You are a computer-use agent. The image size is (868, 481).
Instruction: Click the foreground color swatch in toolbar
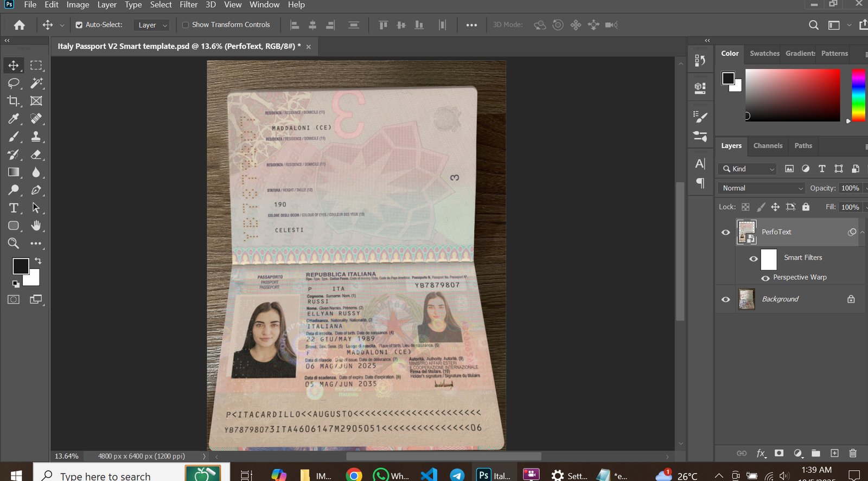21,266
